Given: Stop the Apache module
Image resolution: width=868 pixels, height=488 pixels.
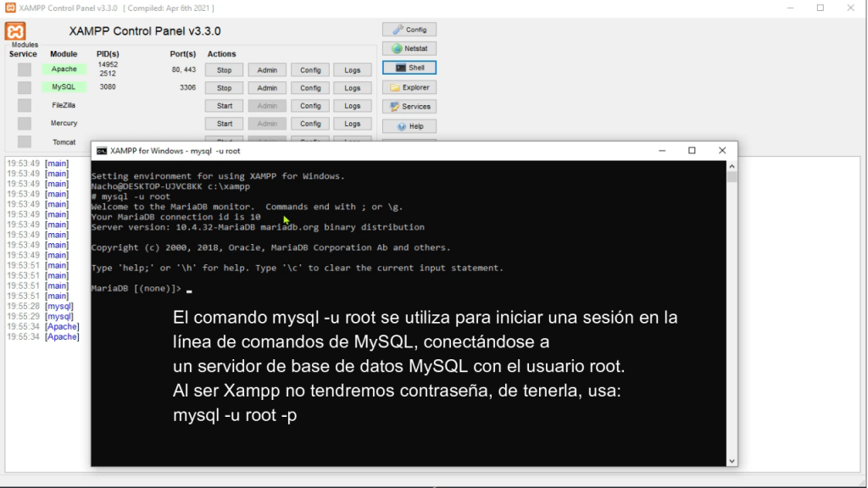Looking at the screenshot, I should pos(223,69).
